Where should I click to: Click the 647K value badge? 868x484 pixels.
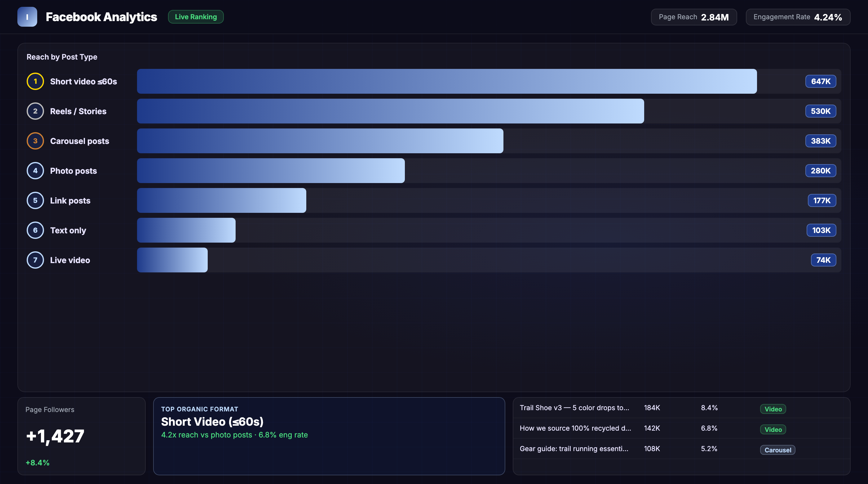point(821,81)
